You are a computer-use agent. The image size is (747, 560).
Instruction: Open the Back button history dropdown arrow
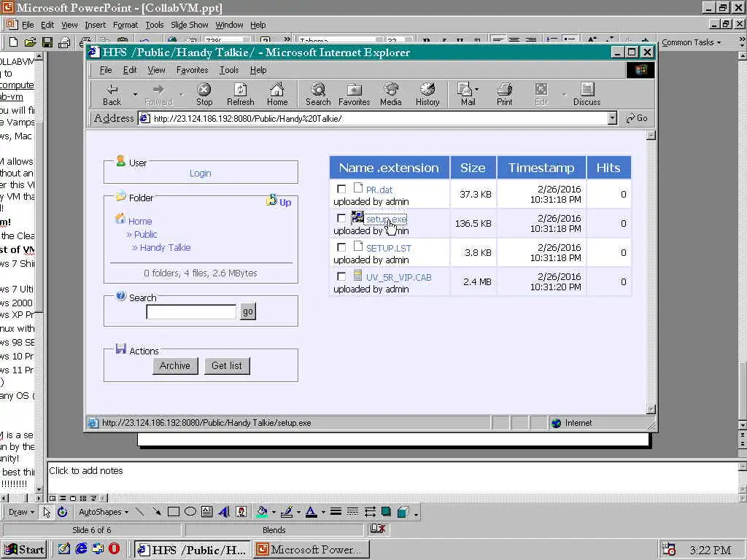(x=135, y=94)
